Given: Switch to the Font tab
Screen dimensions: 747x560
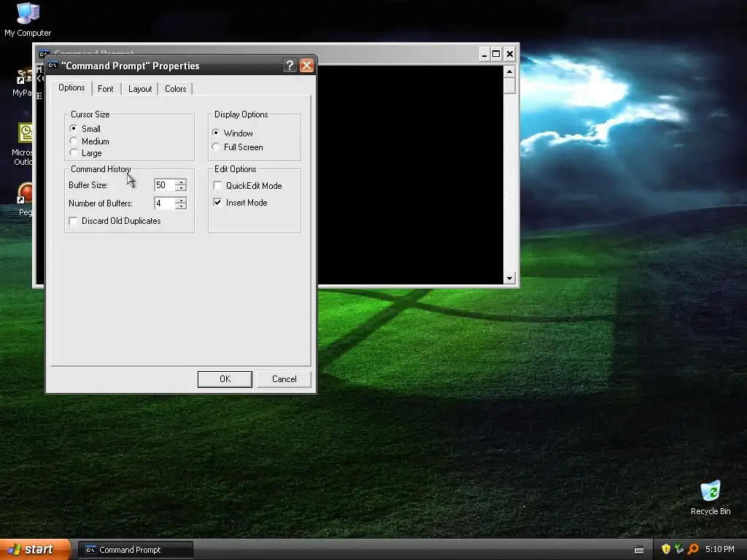Looking at the screenshot, I should click(x=106, y=88).
